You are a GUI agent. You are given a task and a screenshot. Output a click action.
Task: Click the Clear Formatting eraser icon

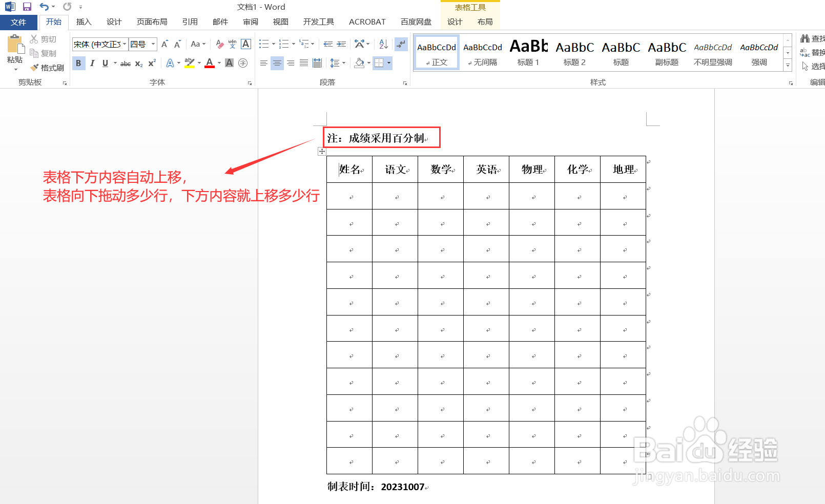click(220, 44)
